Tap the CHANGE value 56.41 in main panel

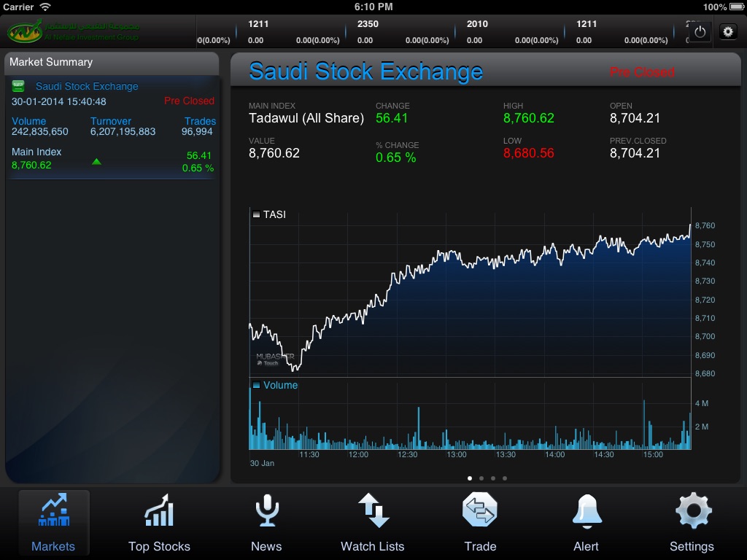(x=392, y=118)
